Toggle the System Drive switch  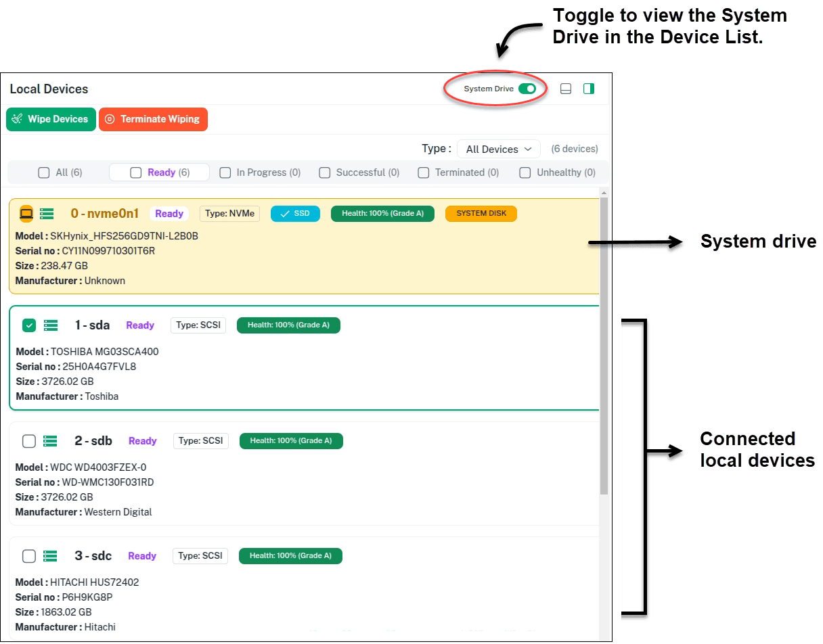pyautogui.click(x=527, y=89)
